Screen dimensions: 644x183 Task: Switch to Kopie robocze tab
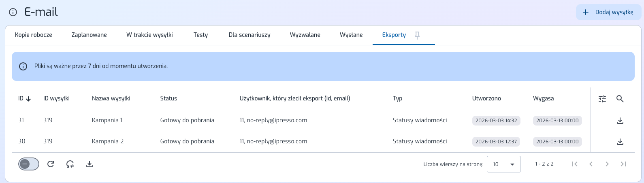[x=34, y=35]
